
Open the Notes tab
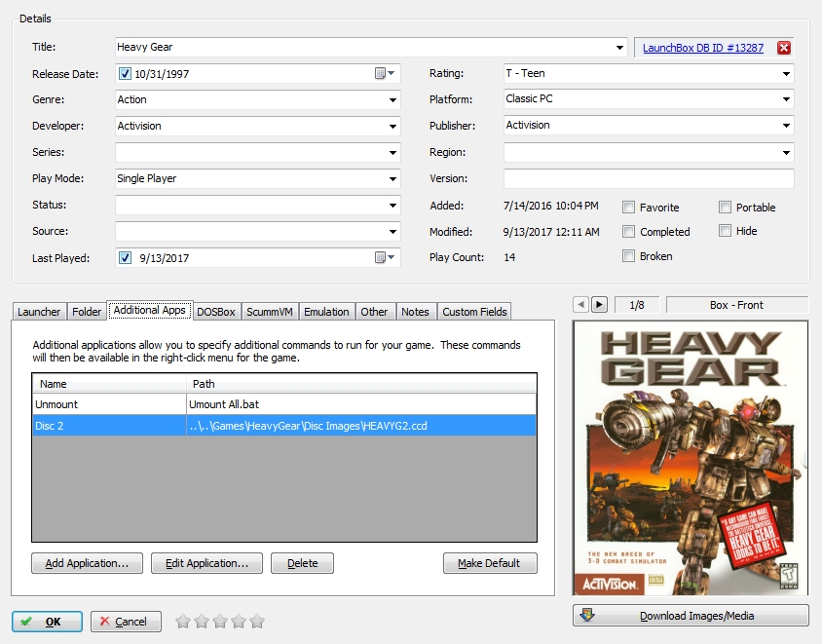click(x=415, y=312)
